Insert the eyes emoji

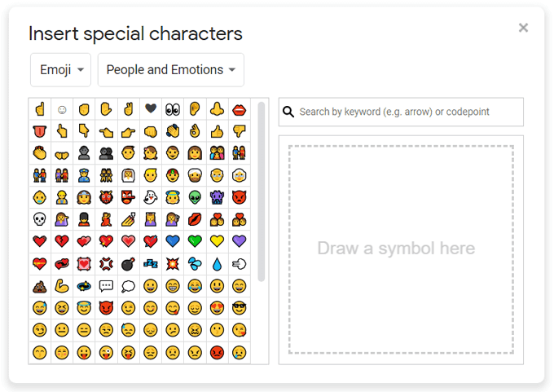172,109
